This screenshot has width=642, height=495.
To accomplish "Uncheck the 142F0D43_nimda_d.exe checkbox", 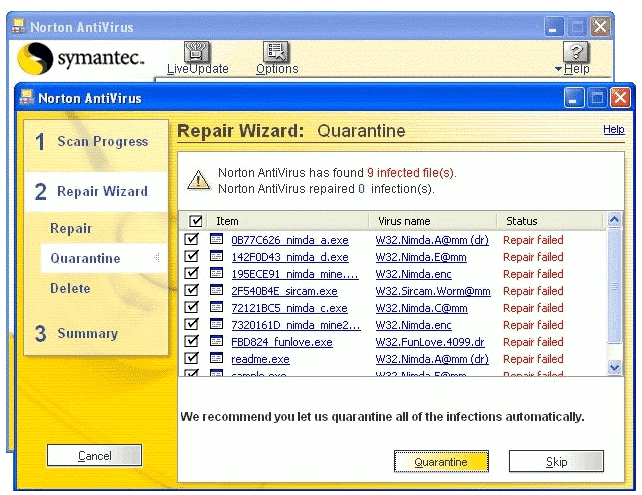I will point(192,257).
